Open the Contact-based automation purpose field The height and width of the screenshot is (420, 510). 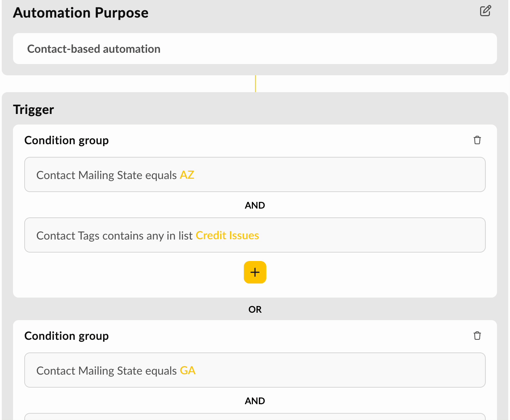(255, 49)
